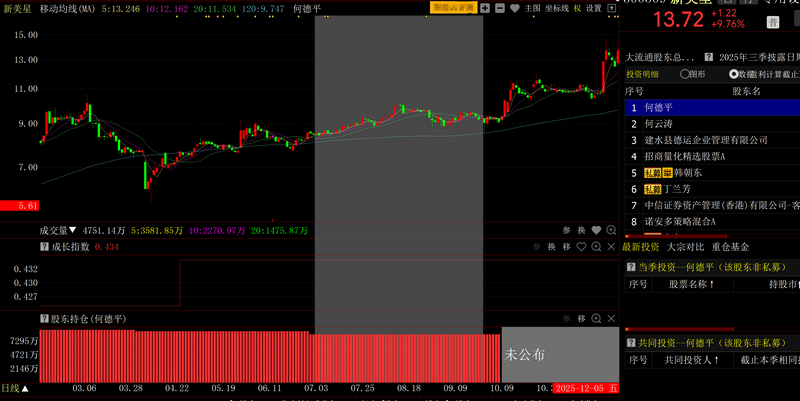Click the zoom-out minus icon above main chart
The height and width of the screenshot is (401, 800).
point(499,8)
